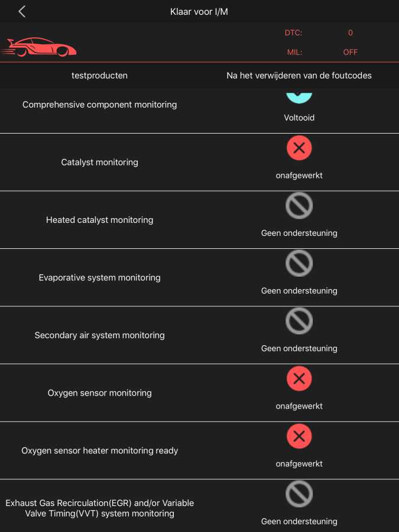Click the 'Heated catalyst monitoring' label
399x532 pixels.
click(99, 220)
